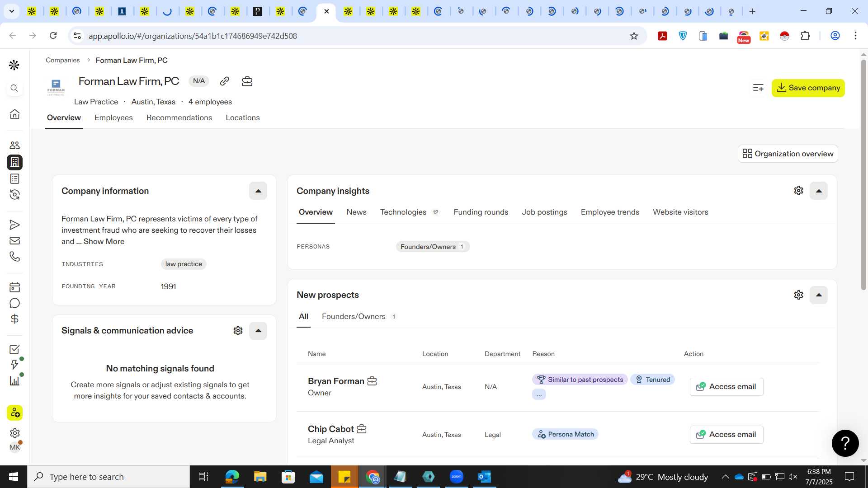Open the help question mark button
Viewport: 868px width, 488px height.
845,443
